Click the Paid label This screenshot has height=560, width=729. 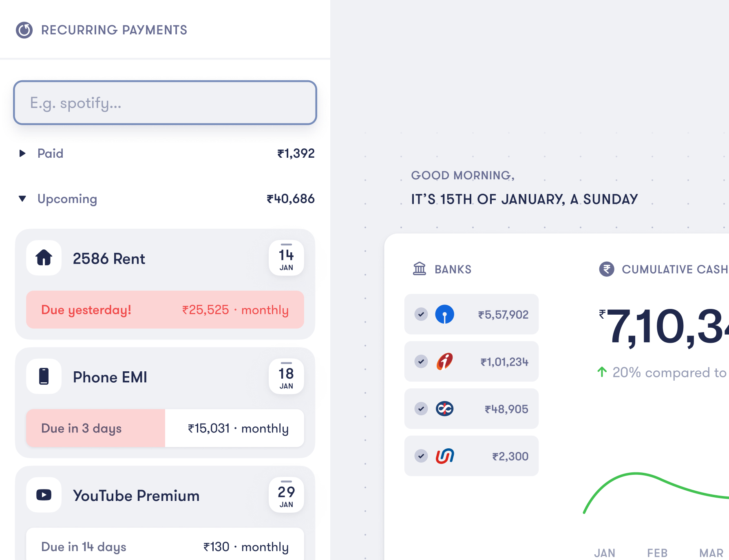point(51,154)
